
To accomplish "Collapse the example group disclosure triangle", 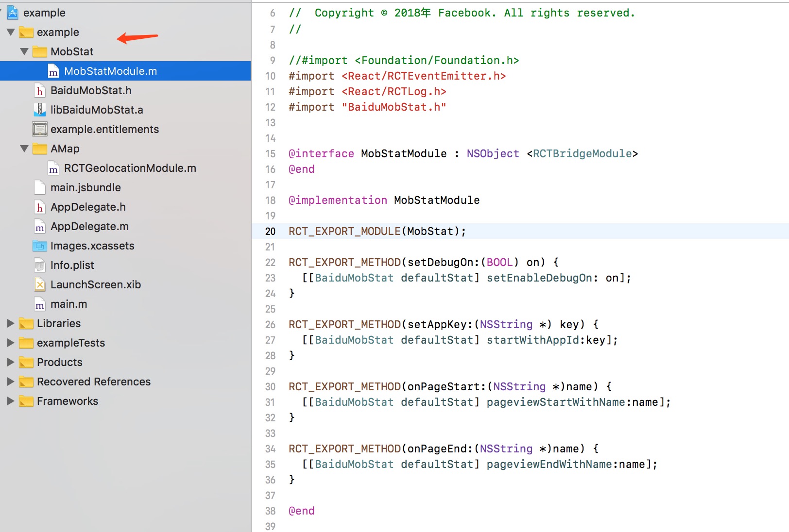I will click(11, 32).
